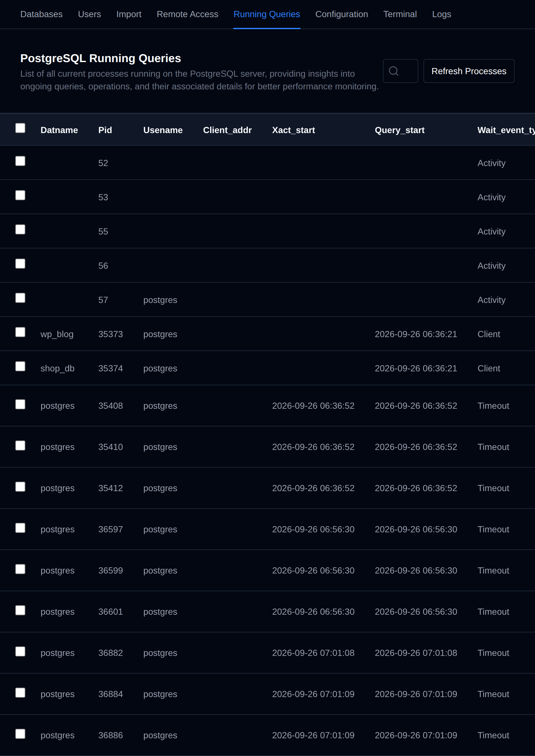Tick the checkbox for Pid 56

tap(20, 264)
